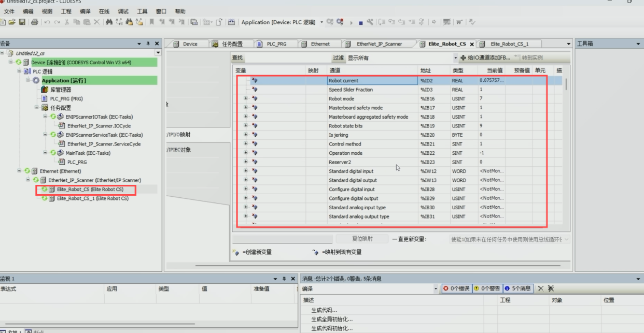Toggle the 5 messages (5个消息) filter
The image size is (644, 333).
point(517,288)
